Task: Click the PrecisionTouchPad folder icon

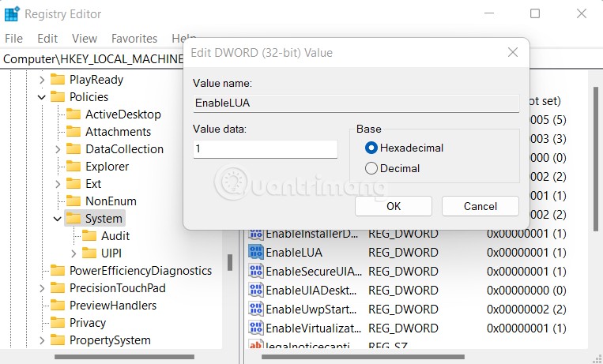Action: pos(58,288)
